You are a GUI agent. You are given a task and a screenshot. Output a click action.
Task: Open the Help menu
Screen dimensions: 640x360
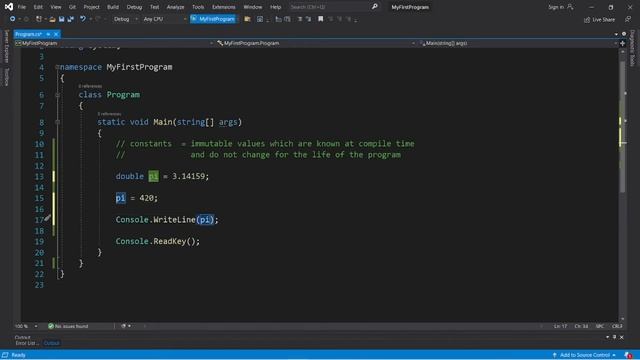276,7
